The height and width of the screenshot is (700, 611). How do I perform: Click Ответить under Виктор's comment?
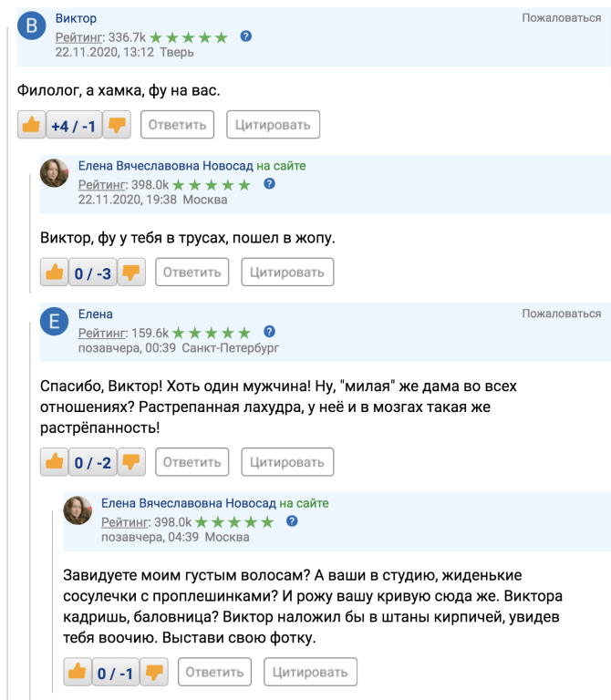[177, 125]
